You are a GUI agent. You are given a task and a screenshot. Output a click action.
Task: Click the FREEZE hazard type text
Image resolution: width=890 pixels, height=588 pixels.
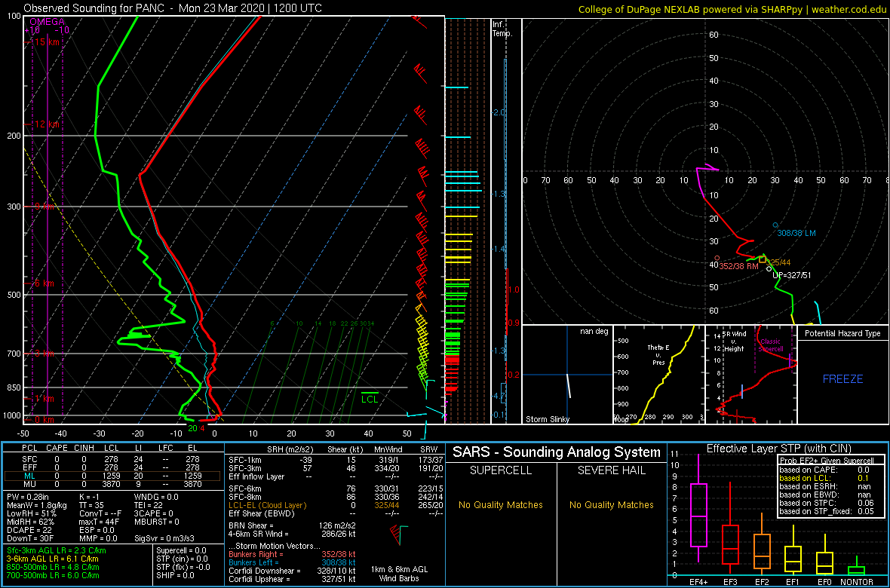(x=843, y=378)
